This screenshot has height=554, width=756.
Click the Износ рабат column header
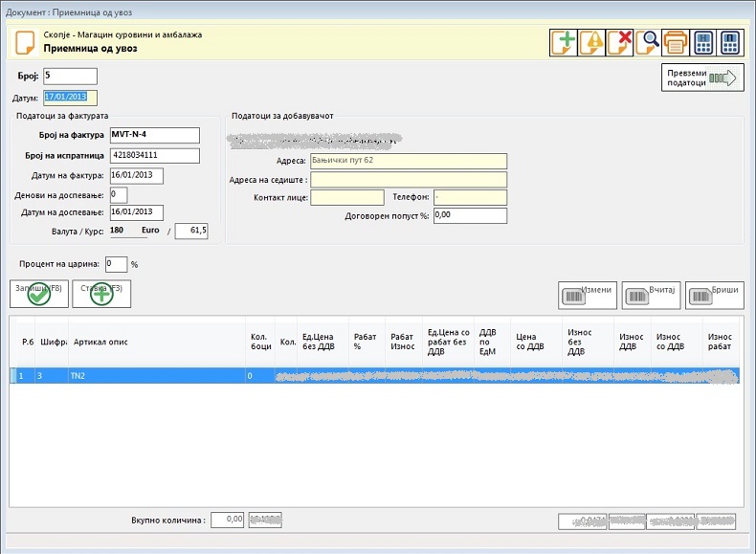pos(720,342)
